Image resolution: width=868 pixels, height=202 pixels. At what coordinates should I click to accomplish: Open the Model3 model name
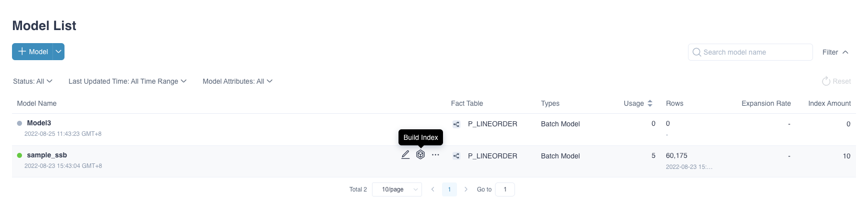click(x=39, y=123)
